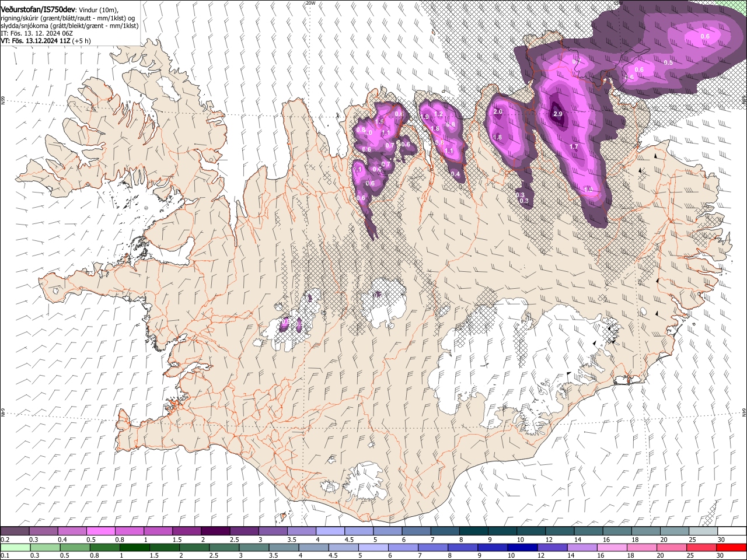Click the 0.5 value label offshore
This screenshot has height=560, width=747.
(669, 62)
